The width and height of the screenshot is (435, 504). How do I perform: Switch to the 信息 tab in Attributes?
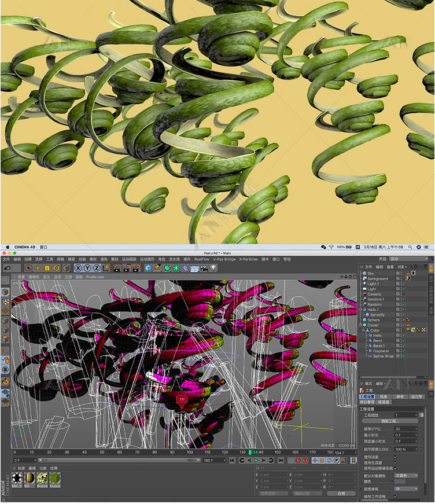[x=384, y=396]
